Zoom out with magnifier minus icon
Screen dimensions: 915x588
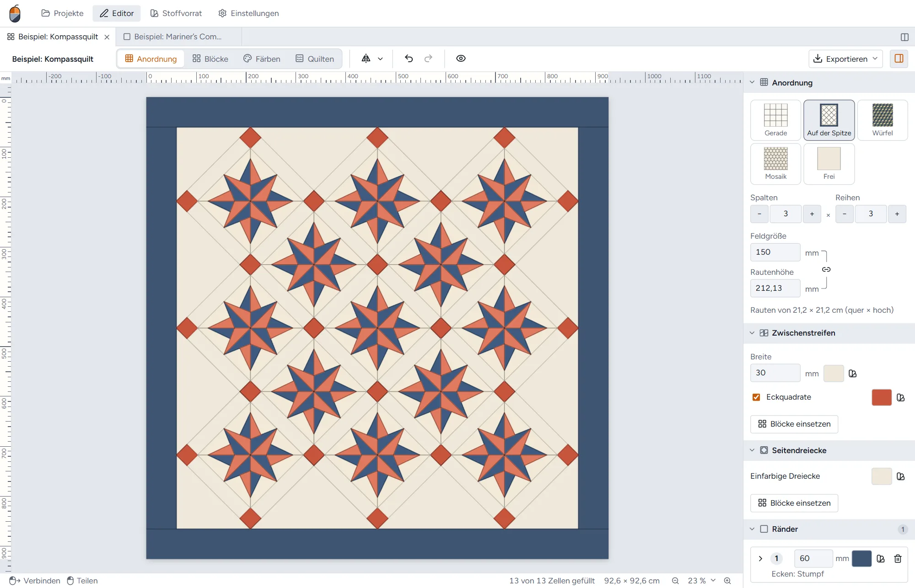[675, 581]
